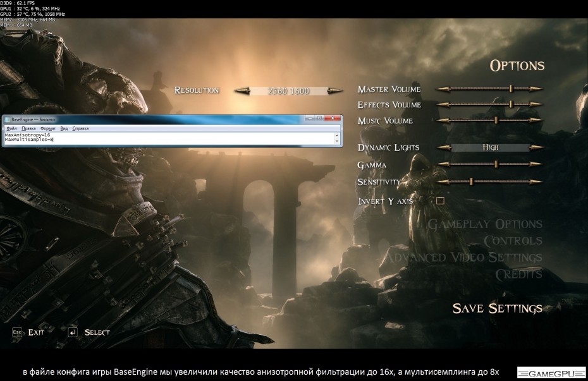Open the Формат menu in Notepad
Screen dimensions: 588x381
[x=48, y=128]
